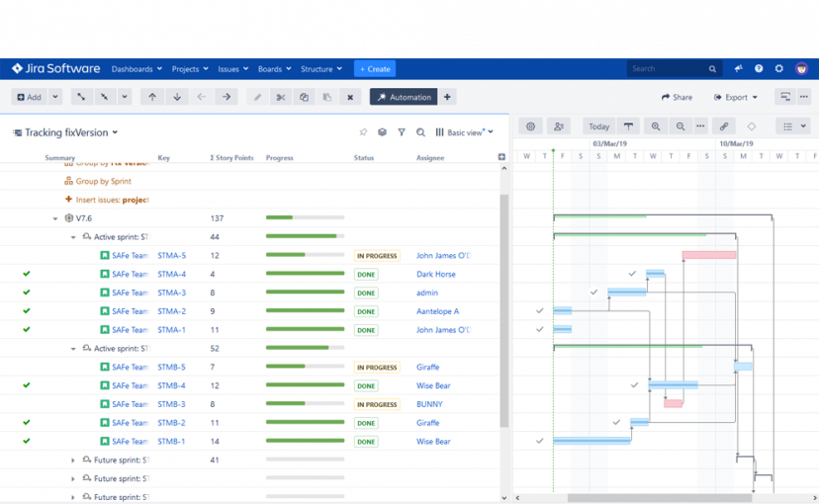Move item down with down arrow
The image size is (819, 504).
click(x=177, y=97)
